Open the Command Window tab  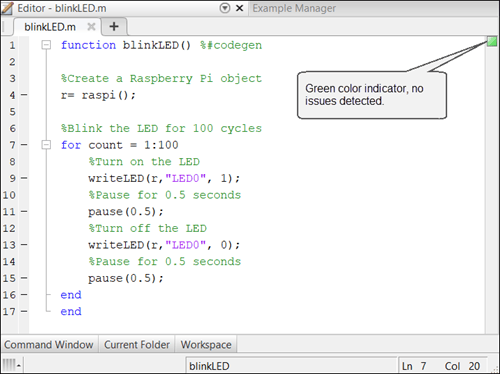tap(49, 345)
